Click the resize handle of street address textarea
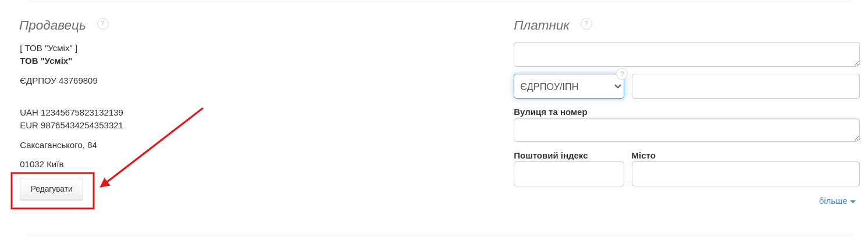 point(856,139)
